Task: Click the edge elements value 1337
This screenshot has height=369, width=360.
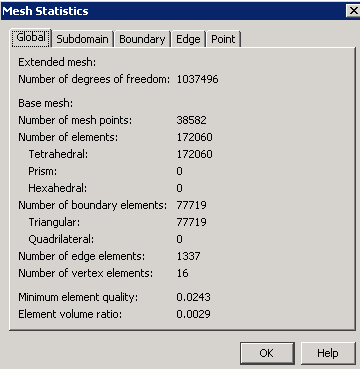Action: click(x=188, y=256)
